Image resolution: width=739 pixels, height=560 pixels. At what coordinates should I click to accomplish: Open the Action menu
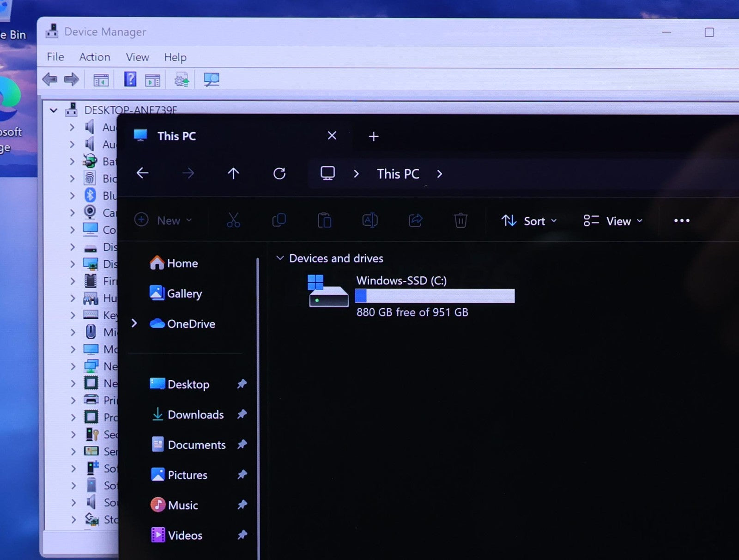[x=95, y=57]
